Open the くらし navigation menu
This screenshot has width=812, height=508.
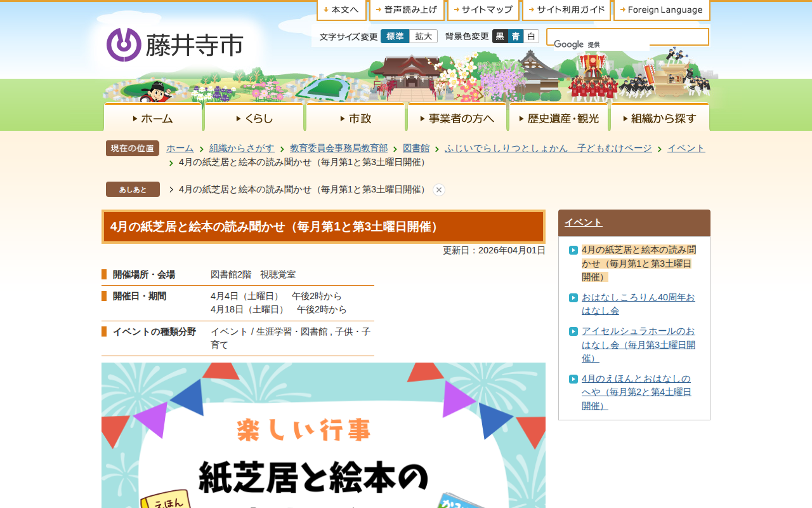254,117
